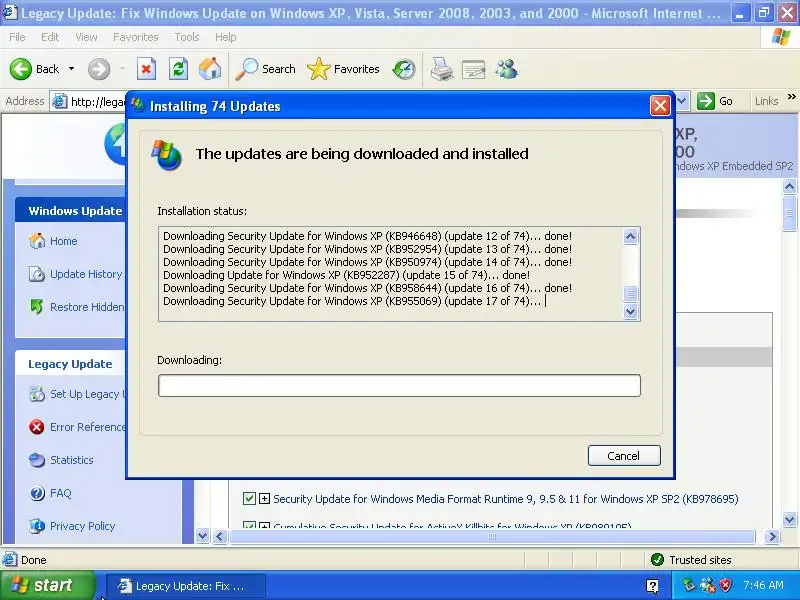Click the Trusted sites status bar zone
800x600 pixels.
(692, 560)
